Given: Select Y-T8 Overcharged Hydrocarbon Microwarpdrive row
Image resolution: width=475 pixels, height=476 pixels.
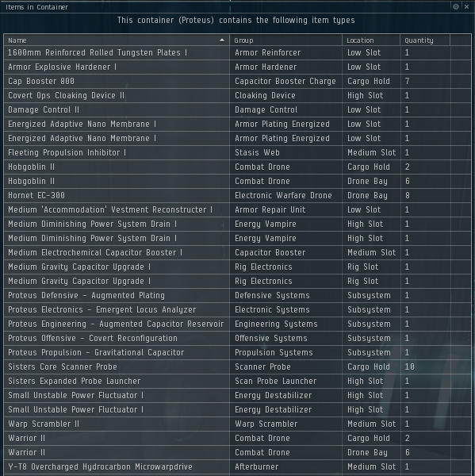Looking at the screenshot, I should [237, 466].
